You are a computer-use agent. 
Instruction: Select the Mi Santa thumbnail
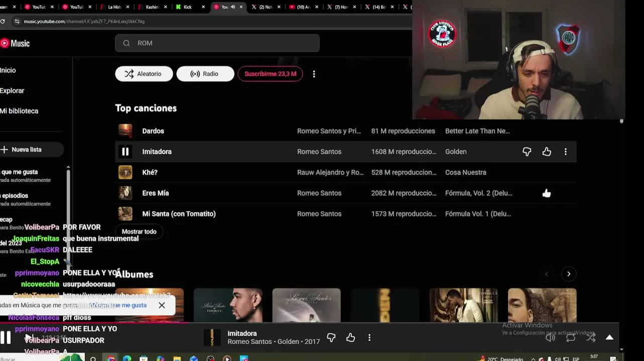click(125, 214)
